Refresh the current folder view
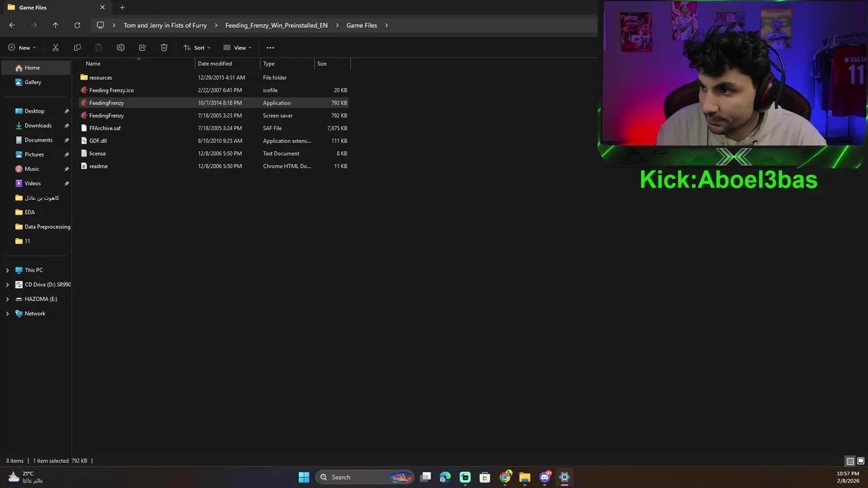 [77, 25]
